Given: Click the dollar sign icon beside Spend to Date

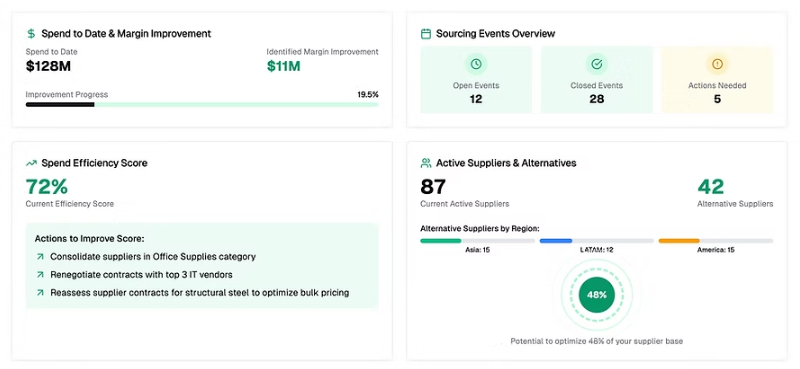Looking at the screenshot, I should [31, 34].
